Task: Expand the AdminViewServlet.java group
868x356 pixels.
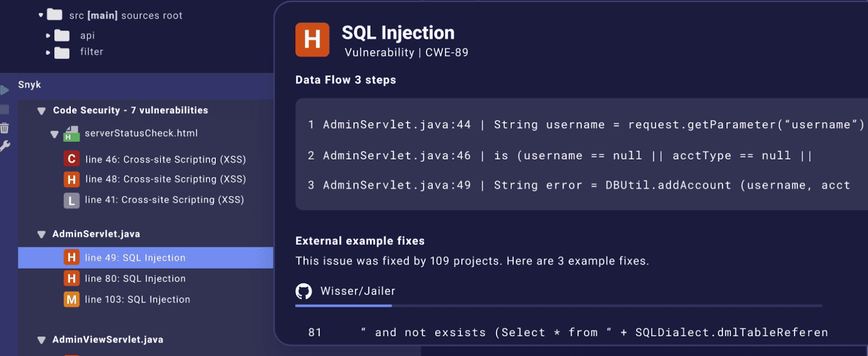Action: tap(41, 340)
